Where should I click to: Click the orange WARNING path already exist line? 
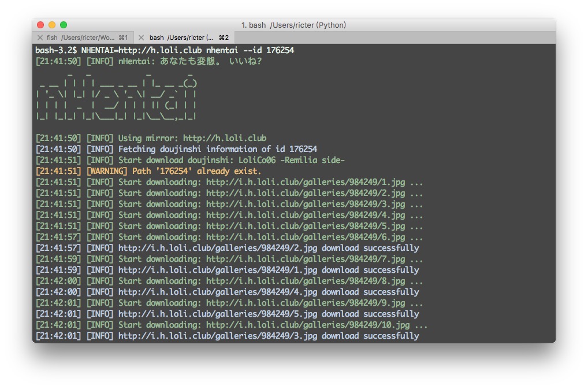pos(148,171)
